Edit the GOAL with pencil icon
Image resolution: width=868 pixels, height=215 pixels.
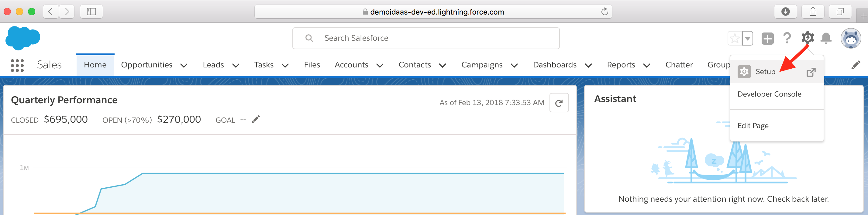click(x=256, y=119)
